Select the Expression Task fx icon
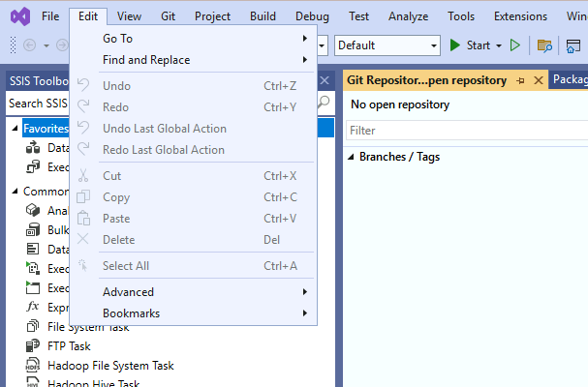588x387 pixels. point(33,307)
